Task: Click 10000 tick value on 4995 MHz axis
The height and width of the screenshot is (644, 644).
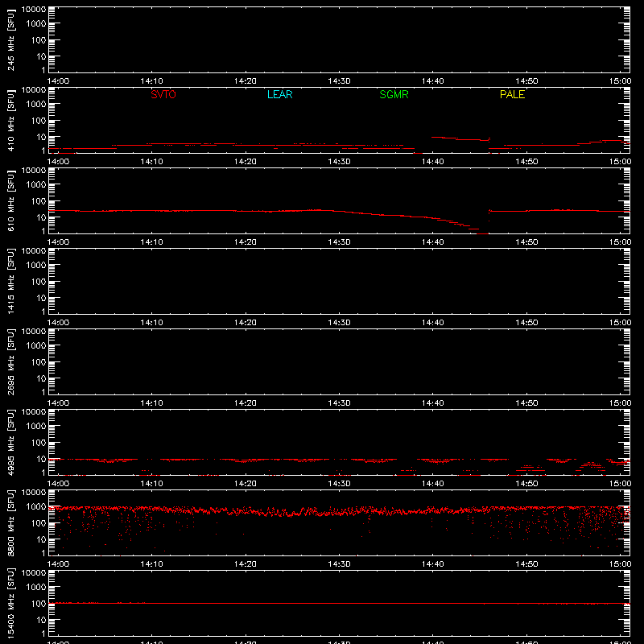Action: pos(34,412)
